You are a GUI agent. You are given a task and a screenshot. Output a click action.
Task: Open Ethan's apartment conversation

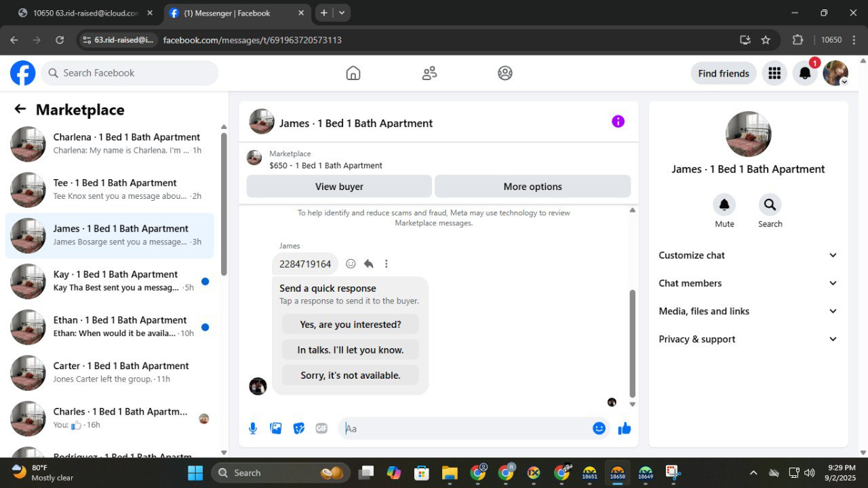click(x=109, y=326)
